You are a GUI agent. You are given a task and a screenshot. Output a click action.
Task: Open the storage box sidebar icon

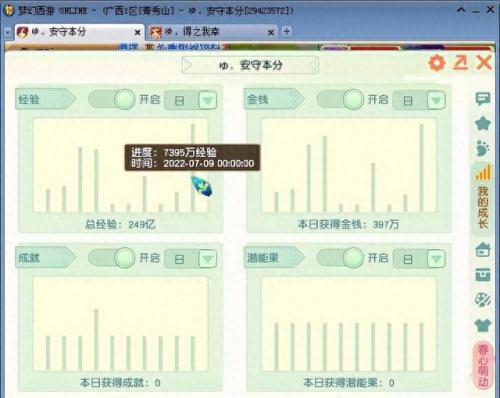[x=483, y=275]
